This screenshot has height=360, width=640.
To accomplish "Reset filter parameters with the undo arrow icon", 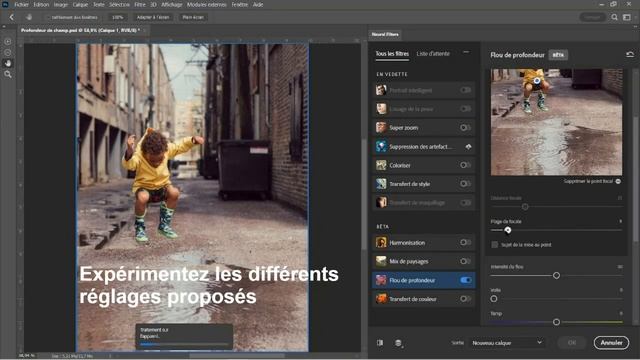I will 630,54.
